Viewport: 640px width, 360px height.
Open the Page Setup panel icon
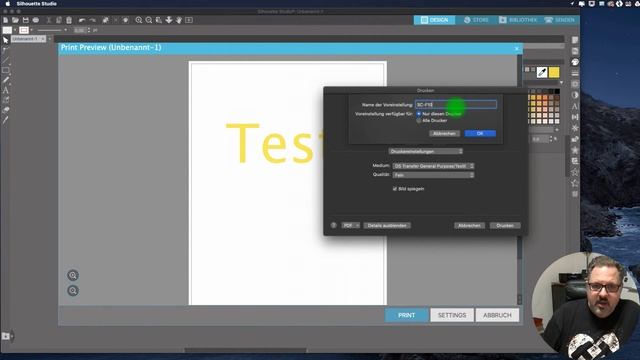tap(575, 40)
